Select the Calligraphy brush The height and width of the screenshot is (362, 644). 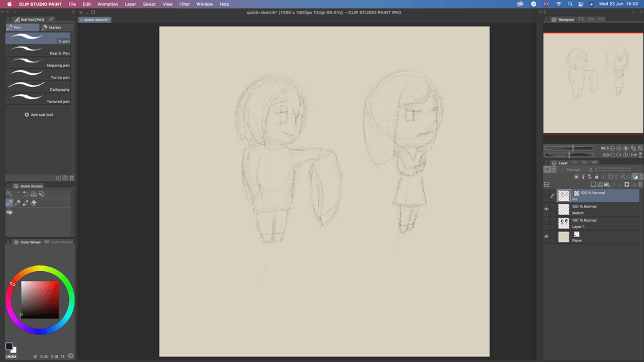38,87
